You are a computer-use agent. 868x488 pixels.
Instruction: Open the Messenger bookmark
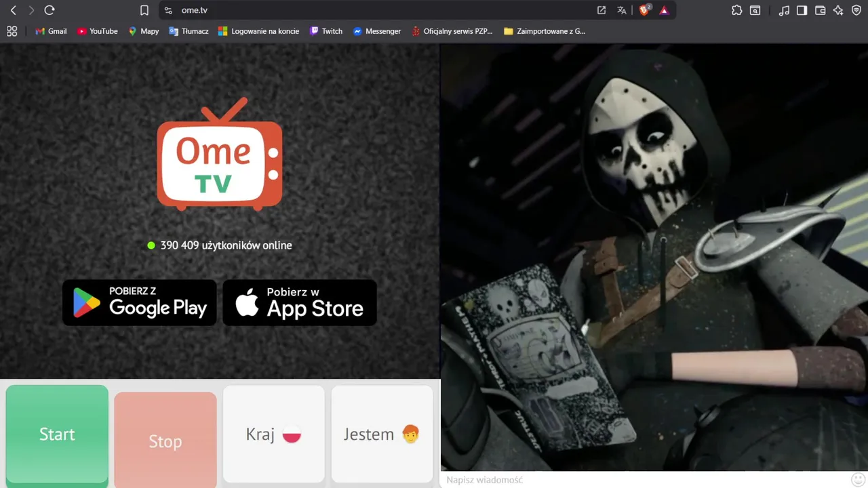[x=377, y=31]
